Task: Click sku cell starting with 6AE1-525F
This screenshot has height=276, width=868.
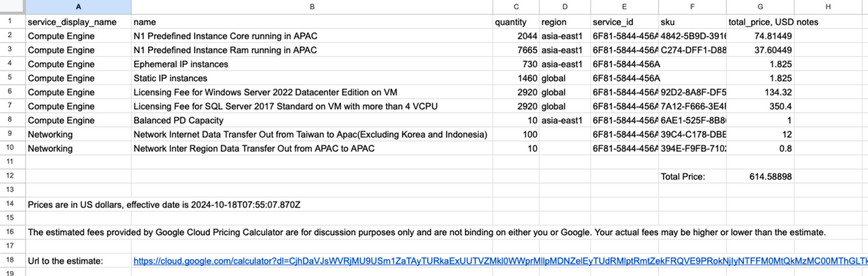Action: click(692, 121)
